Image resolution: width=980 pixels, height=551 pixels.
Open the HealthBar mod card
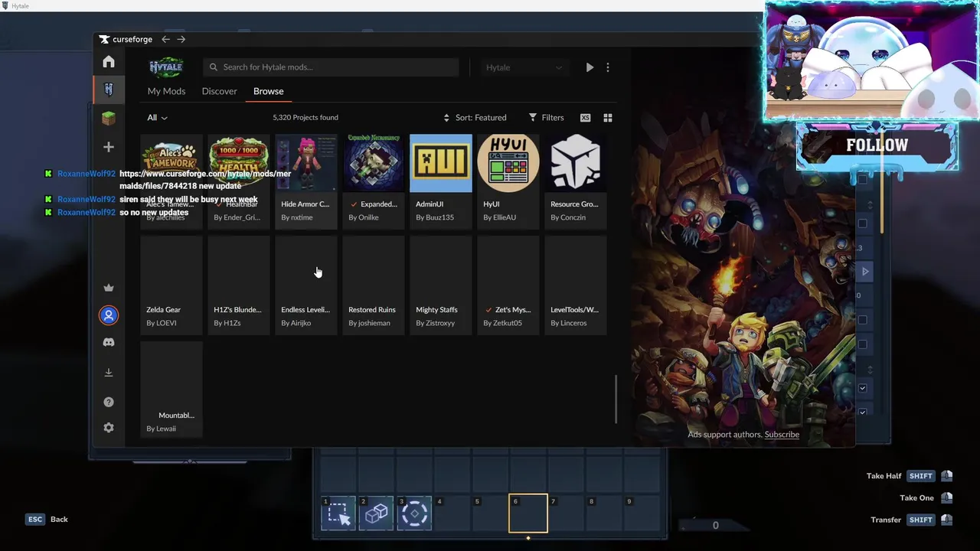point(239,182)
